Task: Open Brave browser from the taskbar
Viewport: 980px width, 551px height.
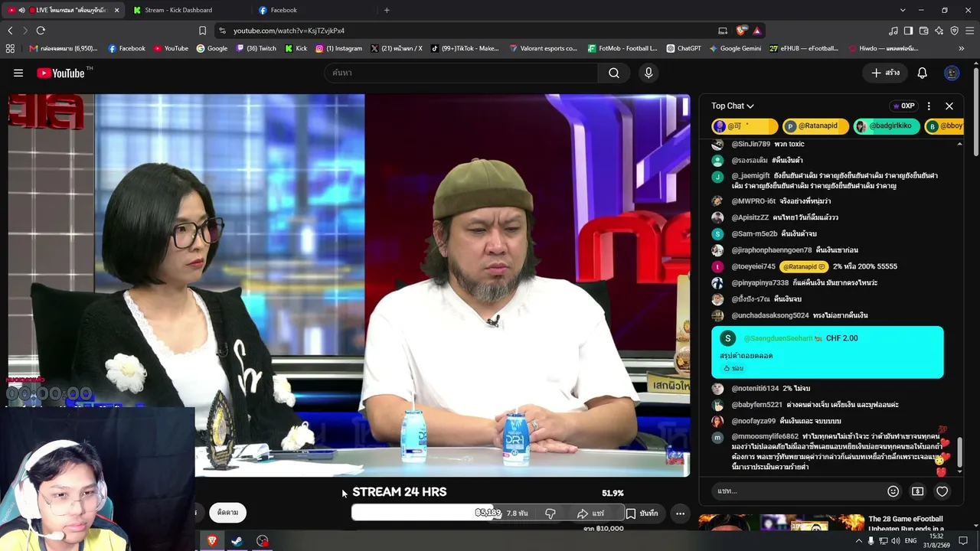Action: click(x=212, y=541)
